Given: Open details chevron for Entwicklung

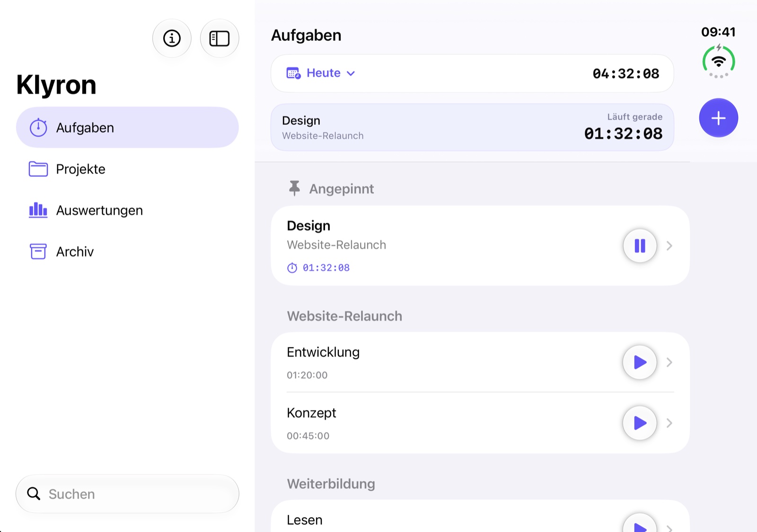Looking at the screenshot, I should (669, 362).
